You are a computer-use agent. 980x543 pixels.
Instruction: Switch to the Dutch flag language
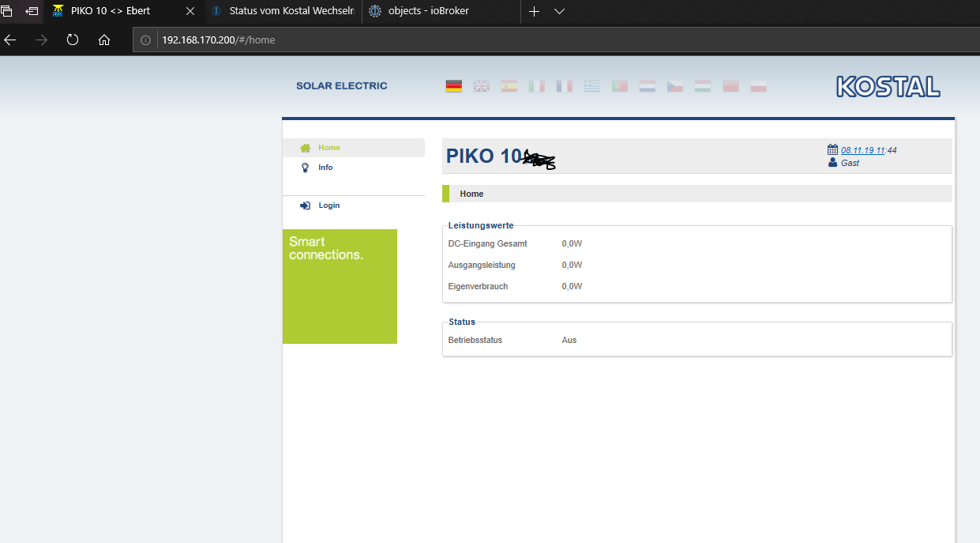coord(648,86)
